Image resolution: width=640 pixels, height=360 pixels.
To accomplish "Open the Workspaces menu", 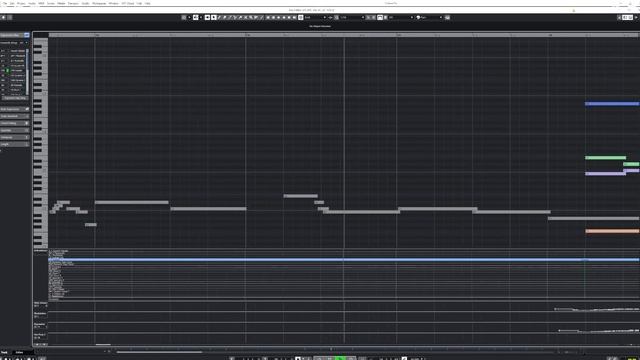I will pyautogui.click(x=99, y=3).
